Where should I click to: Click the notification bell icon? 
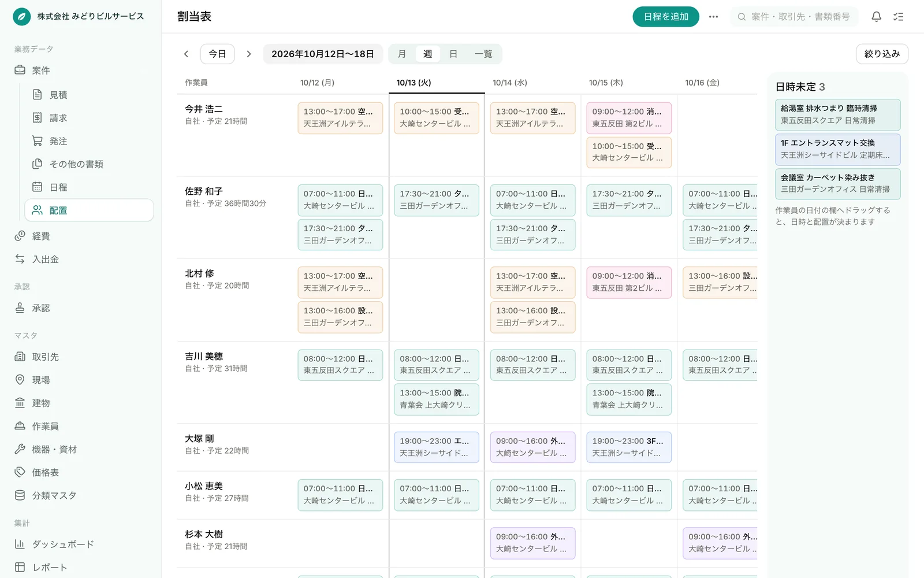pos(876,17)
